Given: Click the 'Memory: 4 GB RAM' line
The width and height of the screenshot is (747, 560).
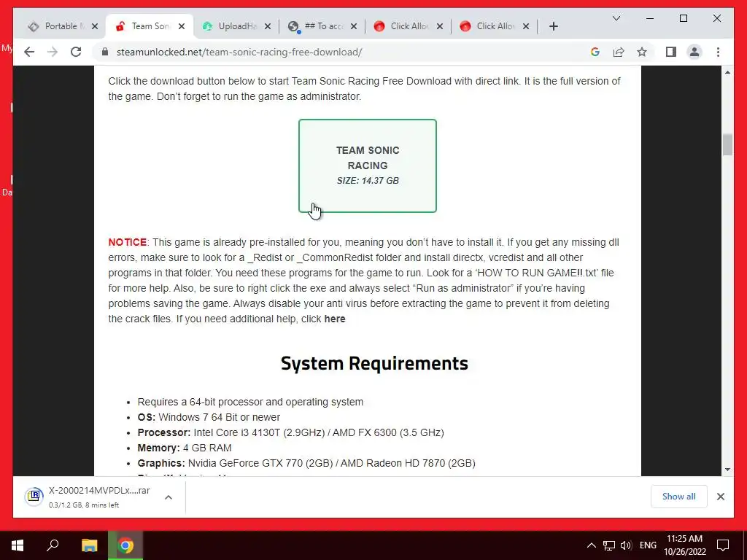Looking at the screenshot, I should click(185, 448).
